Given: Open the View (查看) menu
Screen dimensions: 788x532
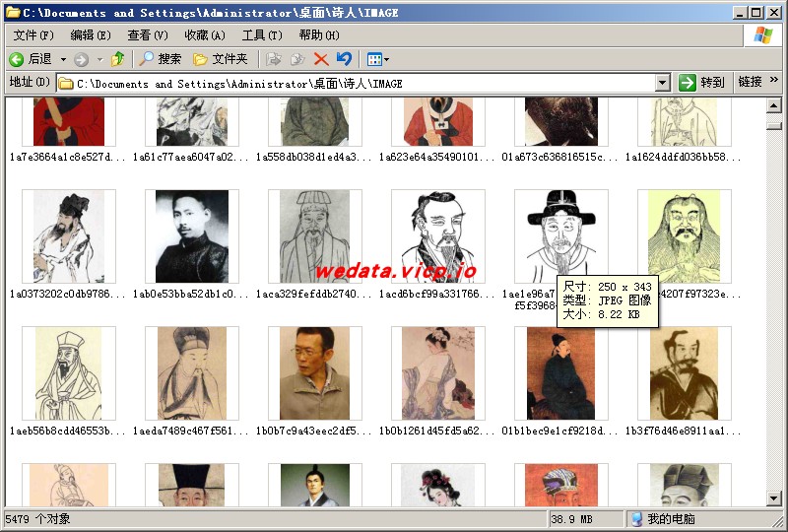Looking at the screenshot, I should 147,35.
